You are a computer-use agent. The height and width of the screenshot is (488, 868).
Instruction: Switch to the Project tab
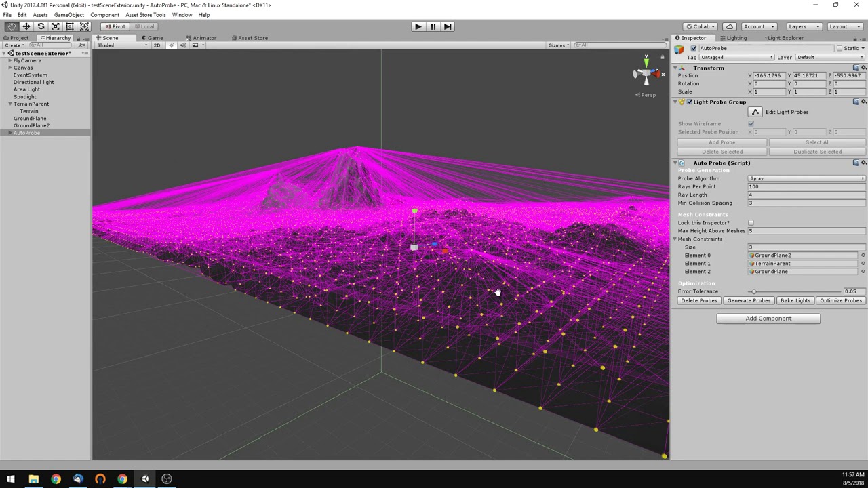pyautogui.click(x=16, y=38)
